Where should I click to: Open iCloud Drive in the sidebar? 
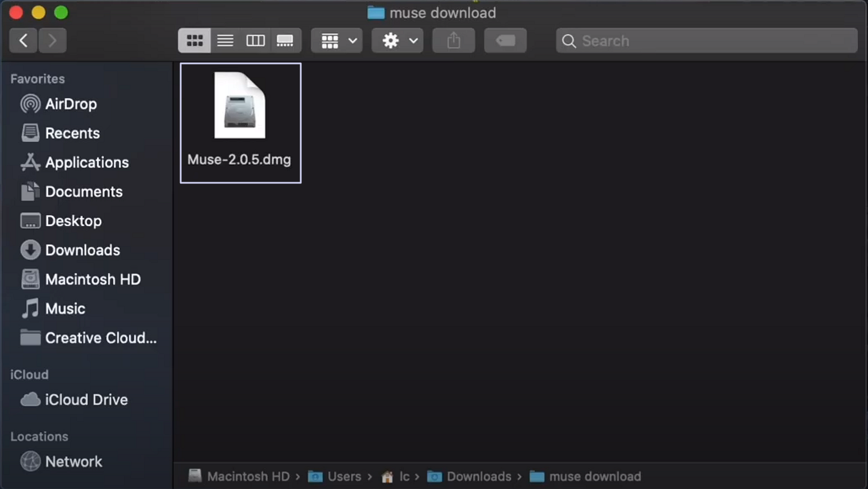pyautogui.click(x=86, y=399)
